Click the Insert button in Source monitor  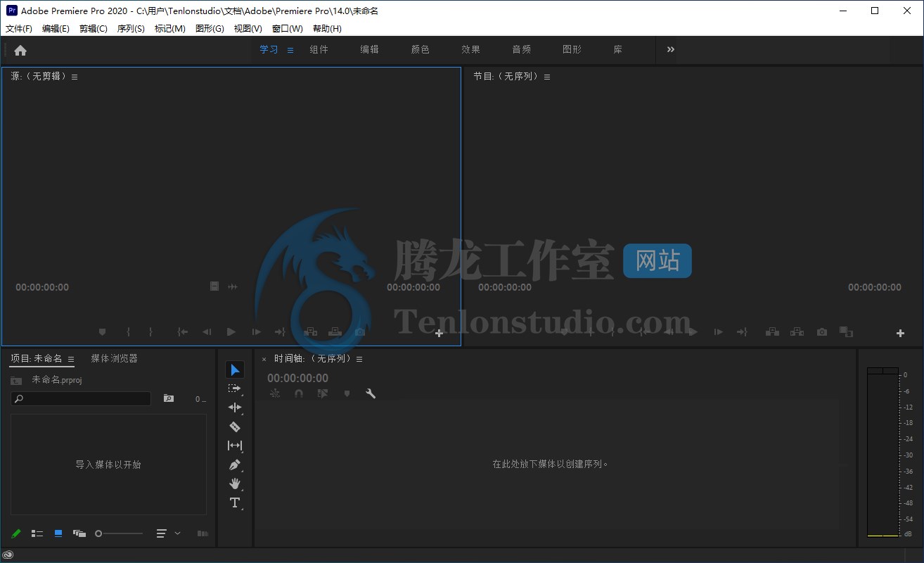tap(310, 331)
